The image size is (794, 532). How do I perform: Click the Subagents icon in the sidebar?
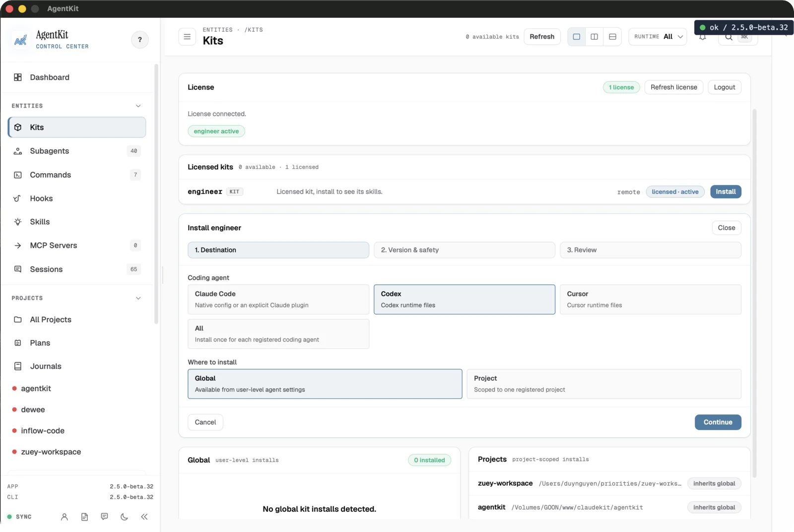18,151
